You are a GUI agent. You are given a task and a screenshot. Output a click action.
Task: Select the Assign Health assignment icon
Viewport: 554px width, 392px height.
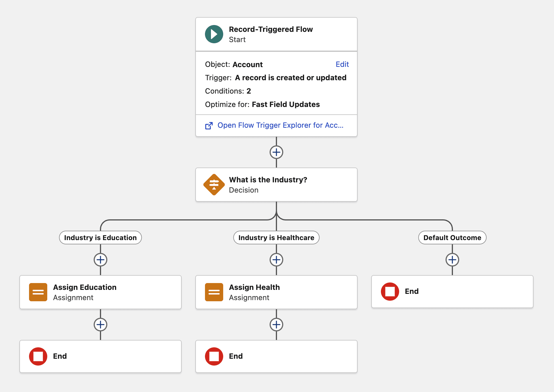click(214, 292)
